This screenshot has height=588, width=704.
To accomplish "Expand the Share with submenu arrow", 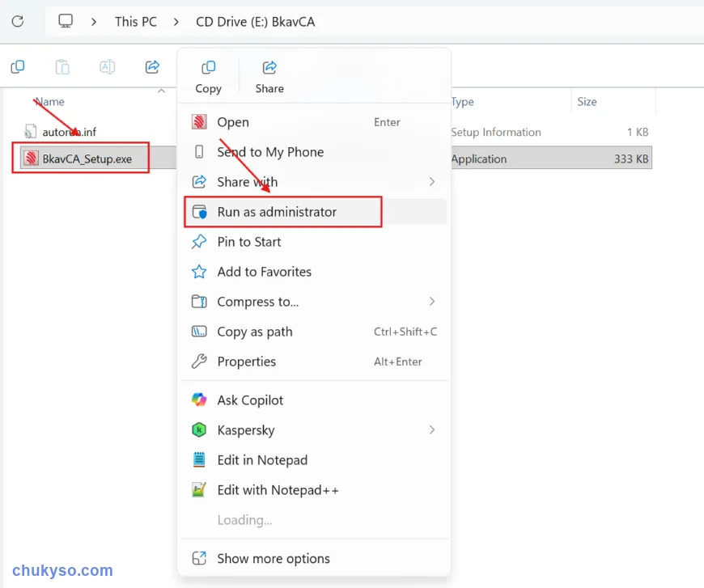I will (x=432, y=182).
